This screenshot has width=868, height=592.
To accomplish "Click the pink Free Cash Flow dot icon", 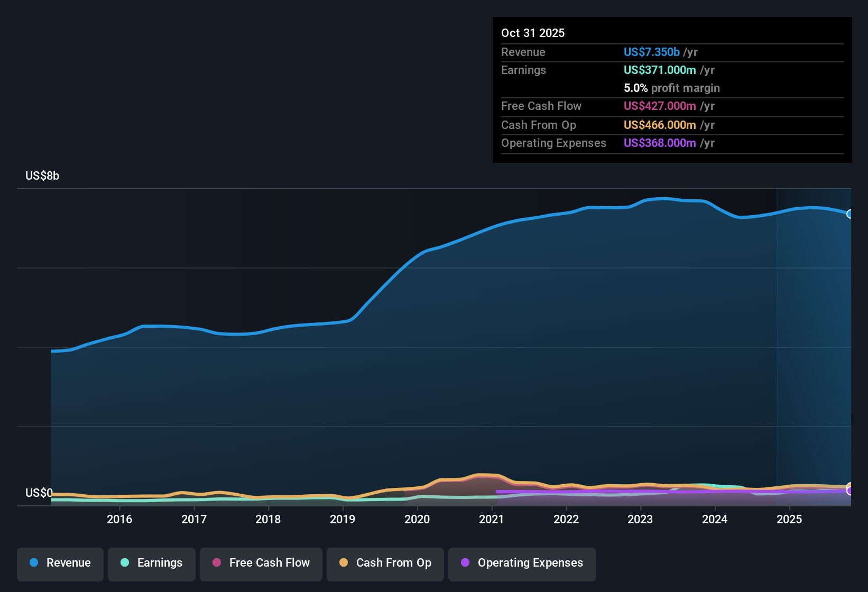I will pos(216,563).
